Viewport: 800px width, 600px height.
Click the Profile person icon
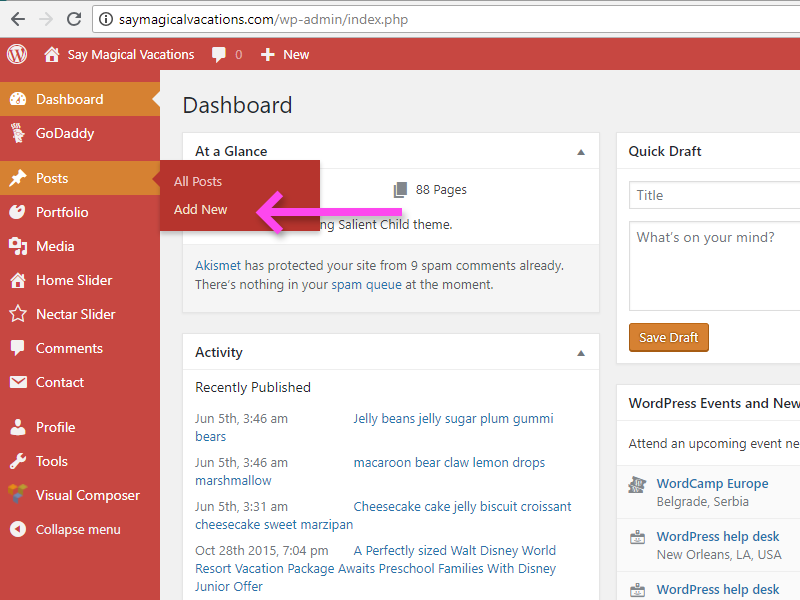(x=18, y=427)
